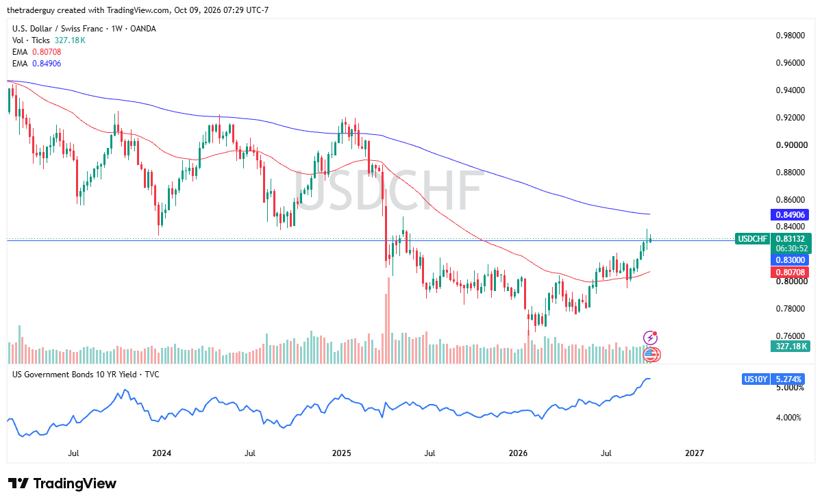
Task: Click the 0.94000 price axis label
Action: [x=790, y=90]
